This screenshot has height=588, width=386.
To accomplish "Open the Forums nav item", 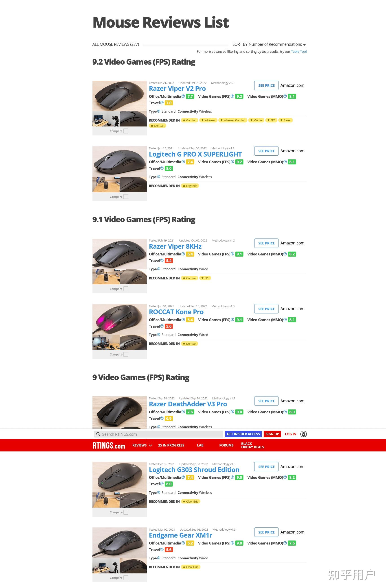I will pos(226,445).
